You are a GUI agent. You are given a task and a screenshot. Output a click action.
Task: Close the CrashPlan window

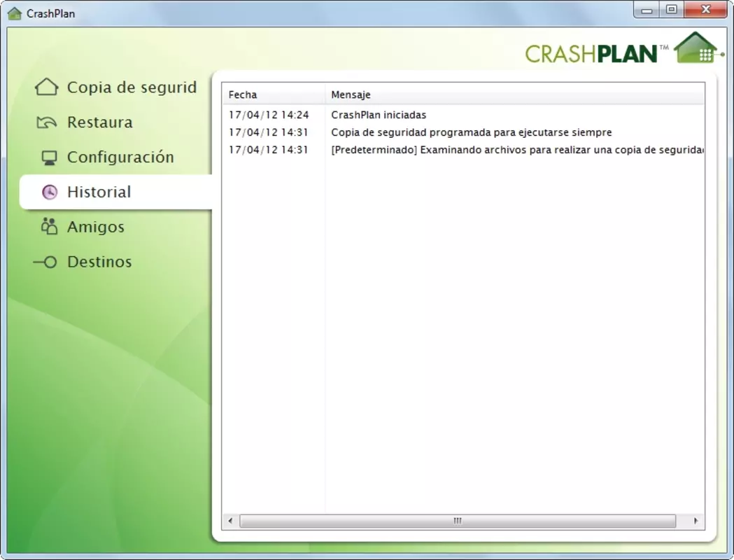click(x=705, y=10)
